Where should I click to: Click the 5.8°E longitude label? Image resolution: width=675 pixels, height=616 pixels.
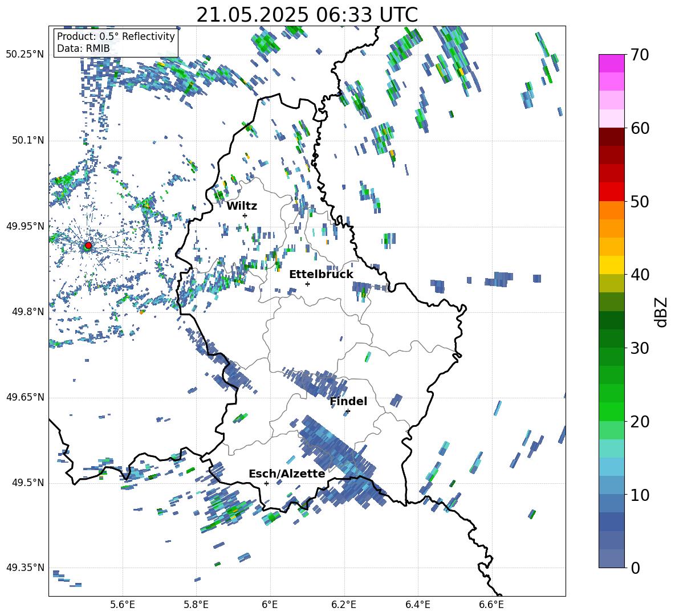pos(196,605)
